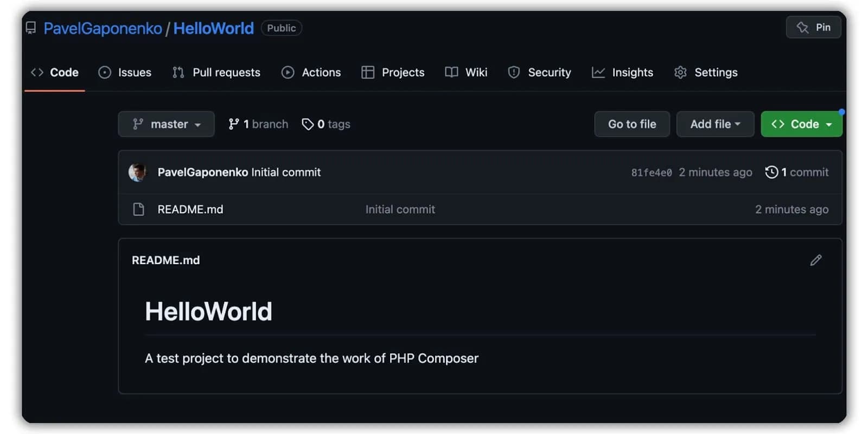This screenshot has width=868, height=434.
Task: Open the Add file dropdown
Action: (715, 124)
